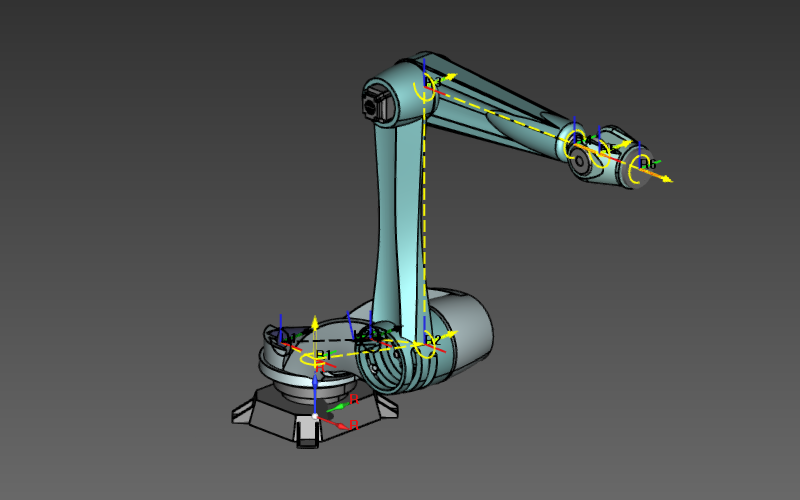Click the yellow upward arrow above R1
Viewport: 800px width, 500px height.
coord(315,322)
